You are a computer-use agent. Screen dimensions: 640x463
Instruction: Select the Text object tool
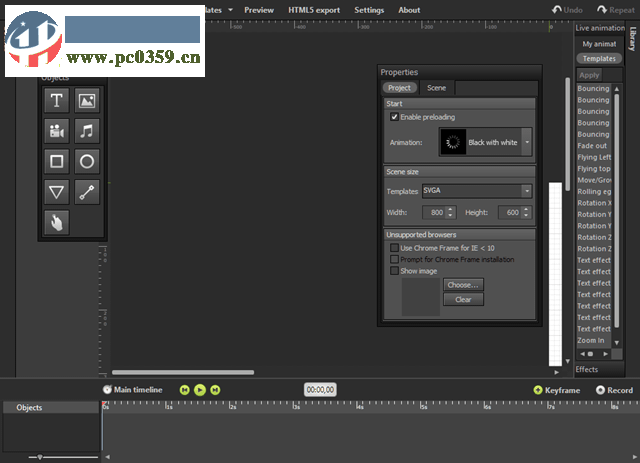57,100
